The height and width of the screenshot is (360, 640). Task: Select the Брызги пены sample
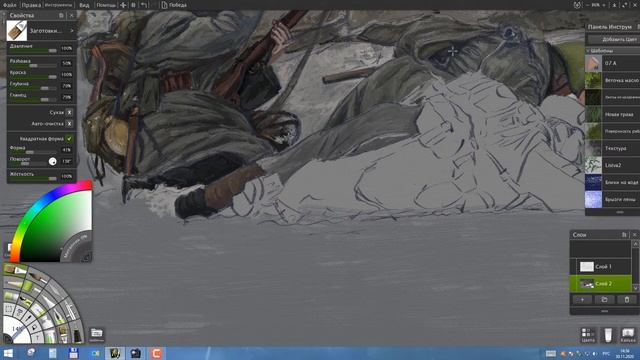pos(612,199)
